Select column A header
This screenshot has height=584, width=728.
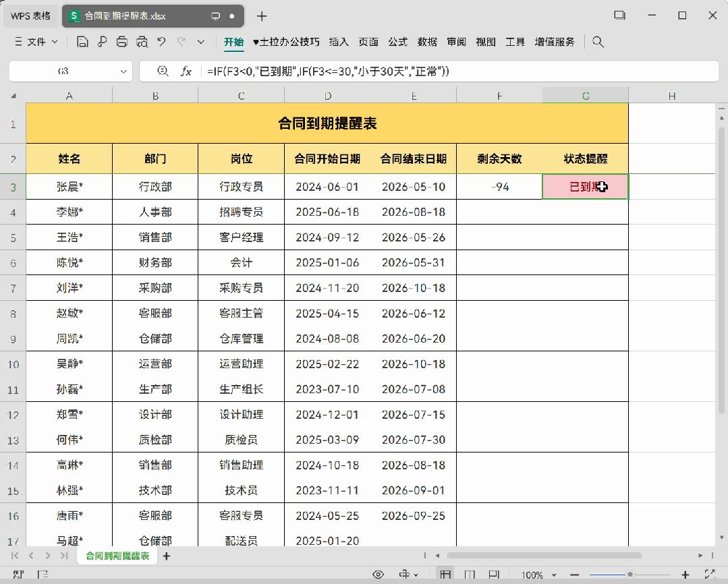pos(69,96)
